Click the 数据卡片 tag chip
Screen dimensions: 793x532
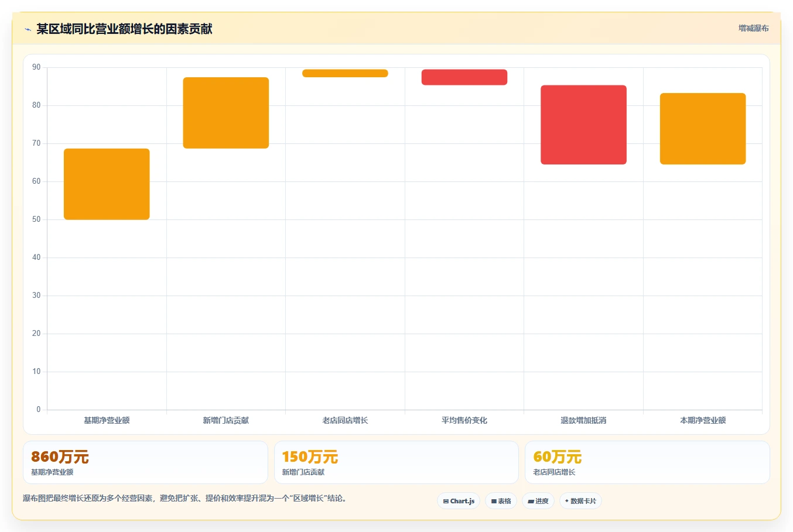pos(580,501)
